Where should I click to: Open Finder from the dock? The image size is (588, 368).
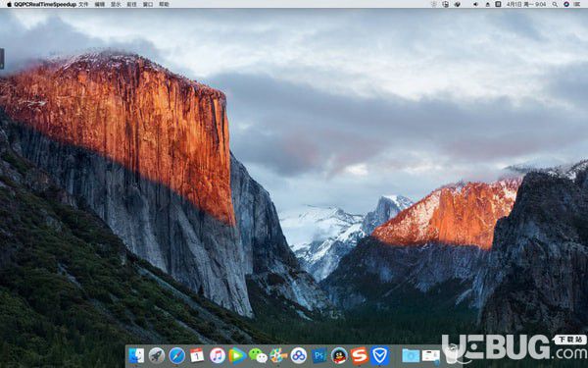[136, 355]
